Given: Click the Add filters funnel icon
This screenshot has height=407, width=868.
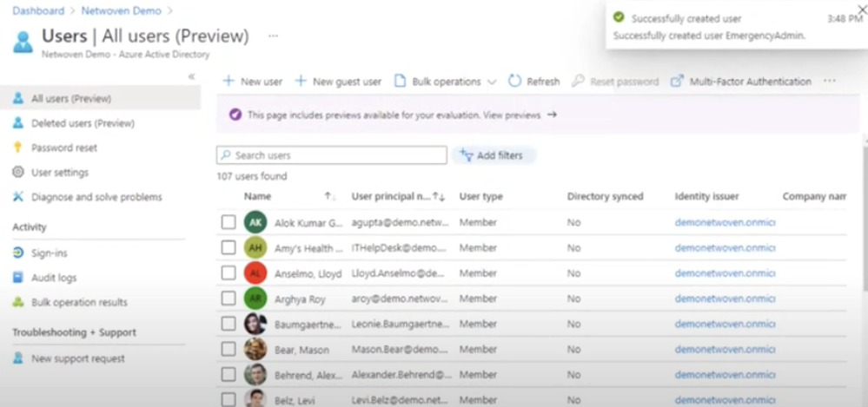Looking at the screenshot, I should (466, 155).
